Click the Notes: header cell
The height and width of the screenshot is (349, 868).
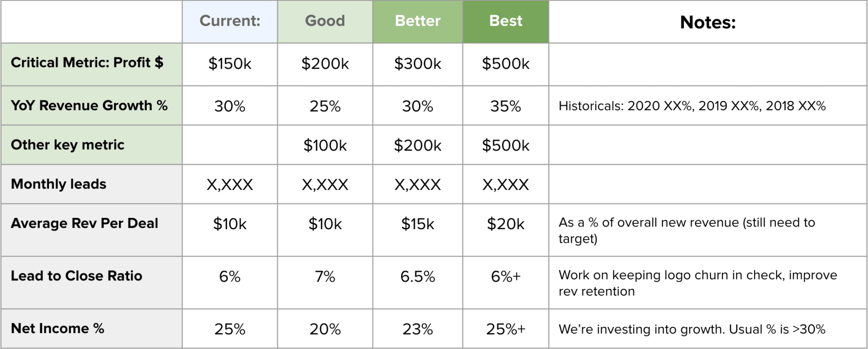[708, 22]
